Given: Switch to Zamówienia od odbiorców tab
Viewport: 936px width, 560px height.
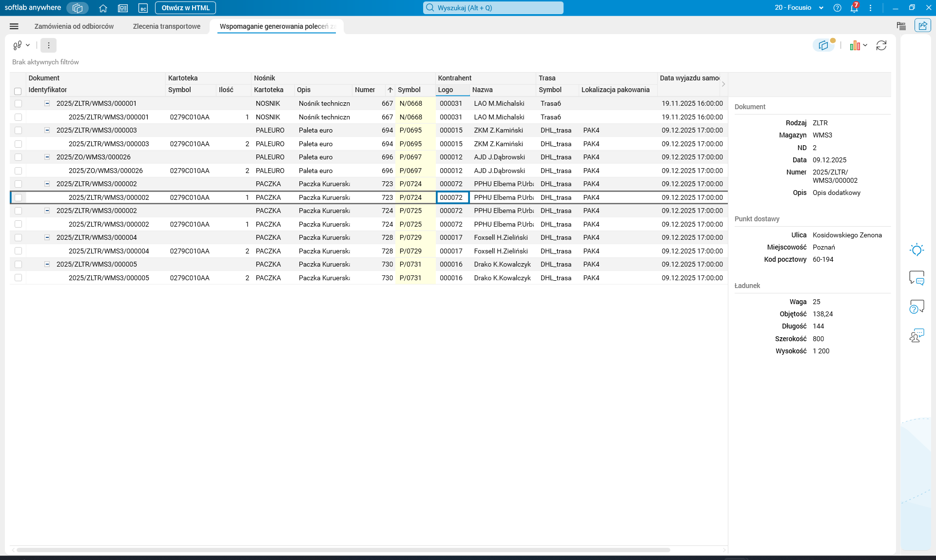Looking at the screenshot, I should pyautogui.click(x=74, y=26).
